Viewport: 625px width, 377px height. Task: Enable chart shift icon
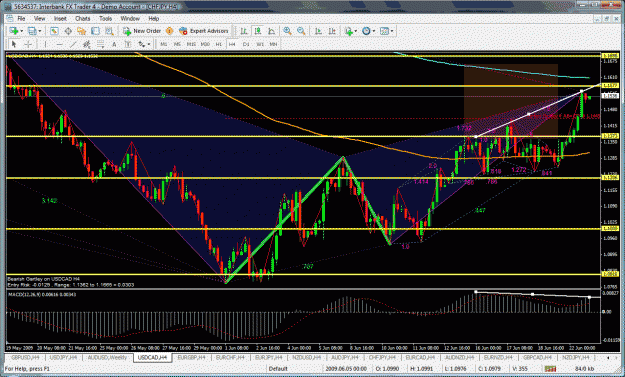tap(332, 31)
